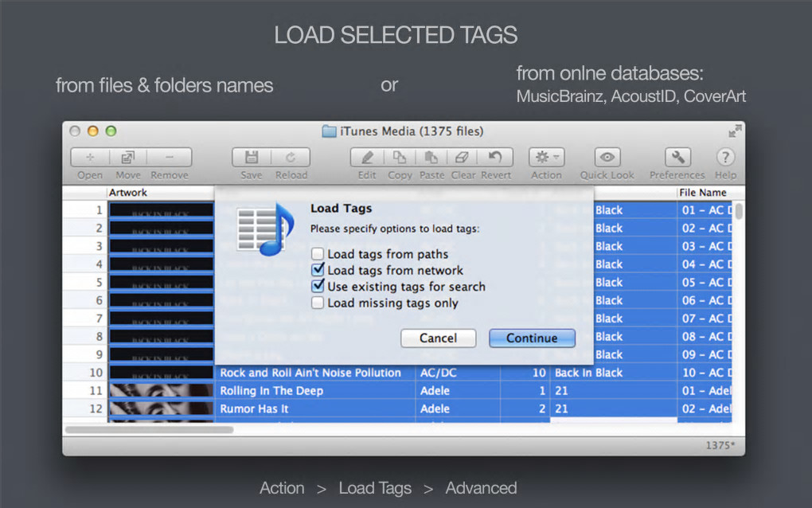812x508 pixels.
Task: Click the Cancel button
Action: pos(438,338)
